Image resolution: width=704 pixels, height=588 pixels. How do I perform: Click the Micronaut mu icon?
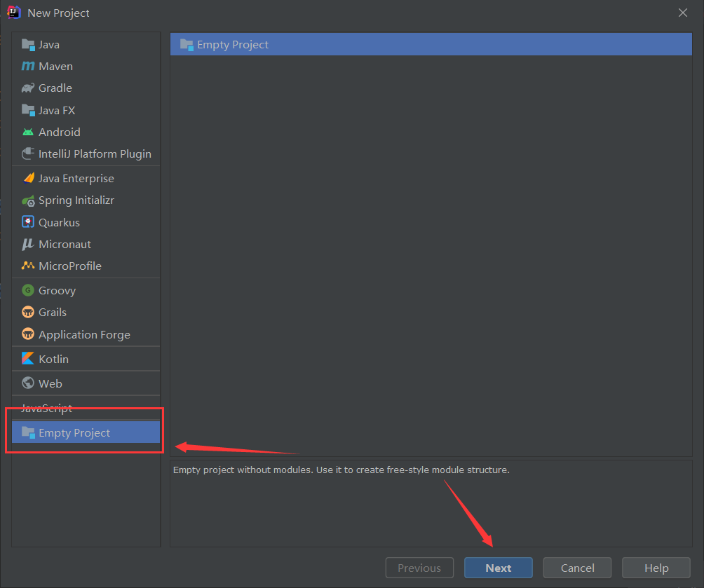tap(28, 244)
